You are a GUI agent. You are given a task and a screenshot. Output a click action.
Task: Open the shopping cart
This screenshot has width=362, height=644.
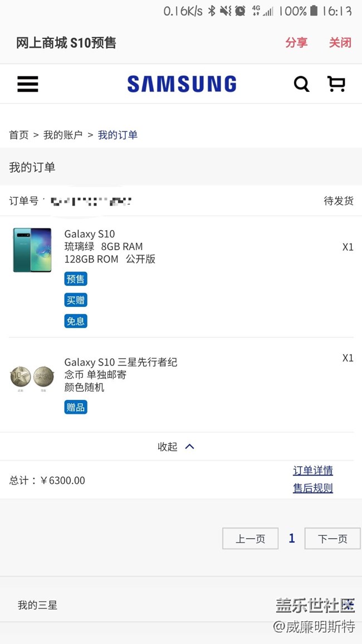(x=336, y=84)
